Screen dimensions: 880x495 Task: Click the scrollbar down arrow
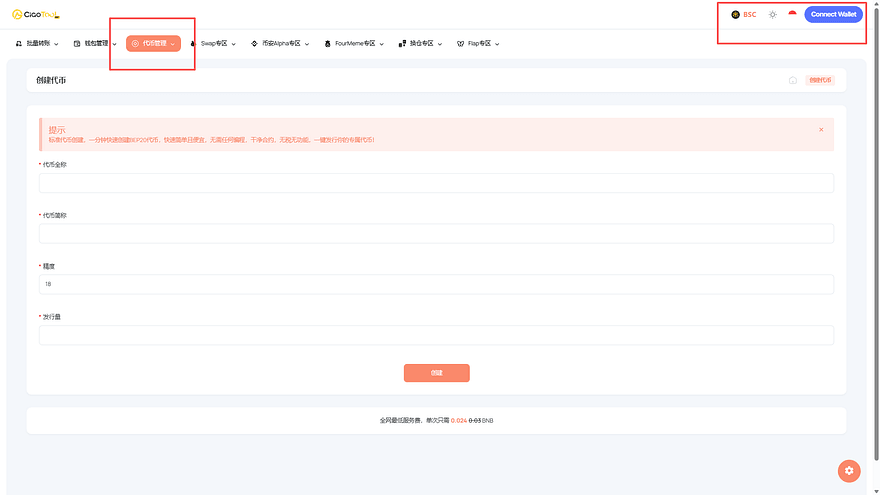click(x=876, y=492)
